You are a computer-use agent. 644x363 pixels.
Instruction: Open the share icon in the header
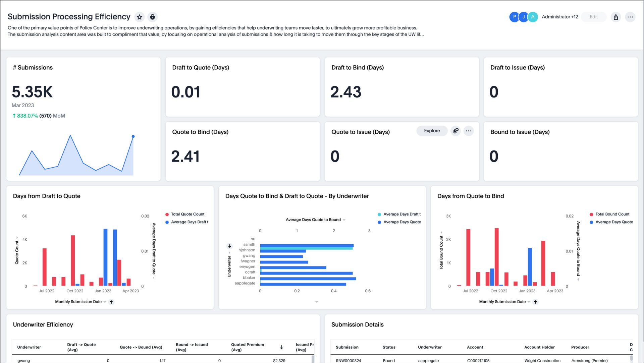(616, 17)
